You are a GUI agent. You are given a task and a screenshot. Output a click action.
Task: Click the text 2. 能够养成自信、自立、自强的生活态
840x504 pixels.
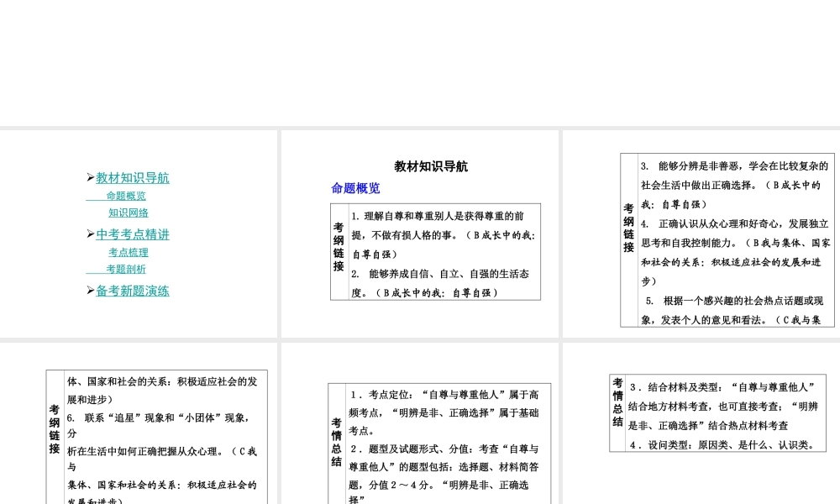click(440, 274)
